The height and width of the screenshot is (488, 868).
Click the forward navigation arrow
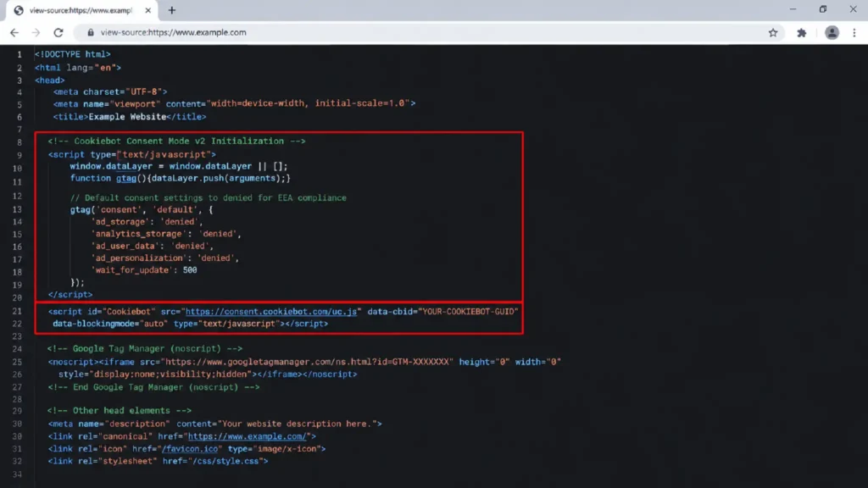[36, 33]
